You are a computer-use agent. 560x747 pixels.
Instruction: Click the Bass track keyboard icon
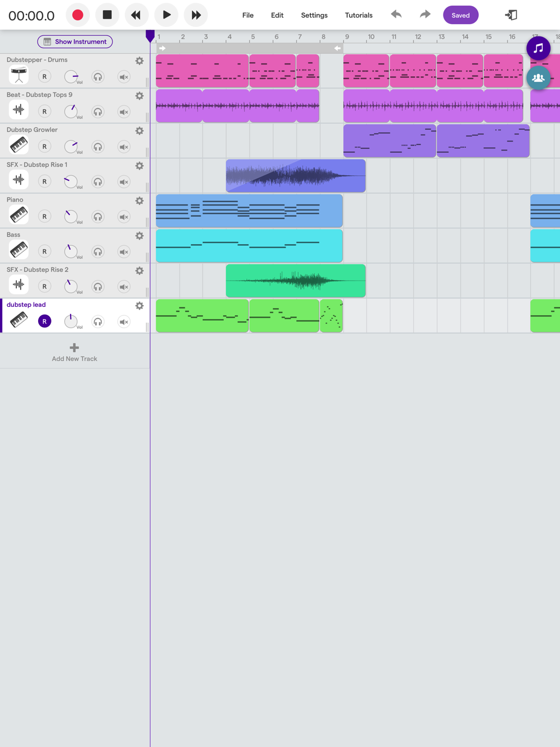pos(18,250)
